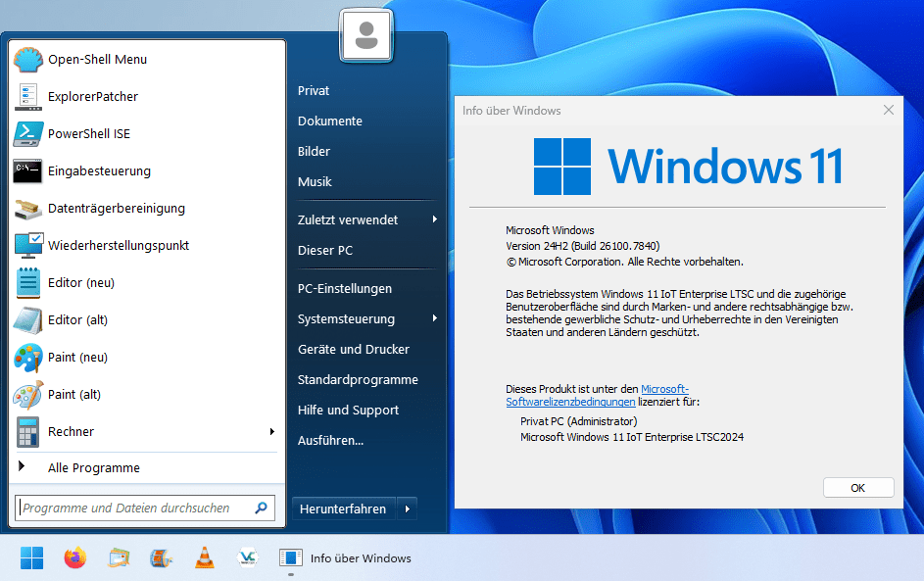Viewport: 924px width, 581px height.
Task: Open Bilder from the start menu
Action: 315,152
